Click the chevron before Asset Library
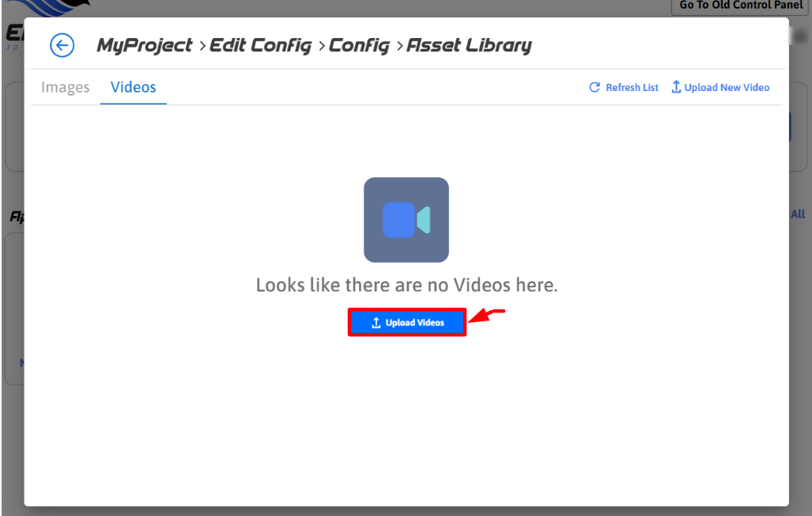This screenshot has height=516, width=812. click(399, 47)
